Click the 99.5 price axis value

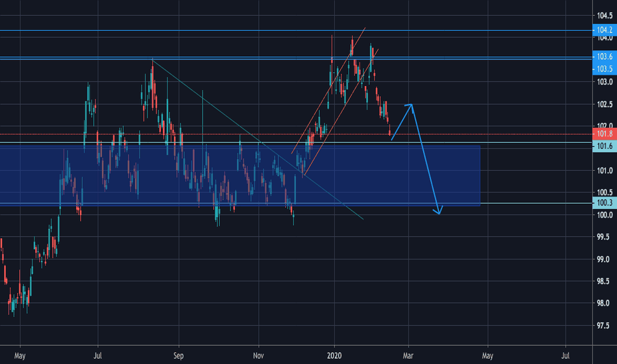(604, 237)
